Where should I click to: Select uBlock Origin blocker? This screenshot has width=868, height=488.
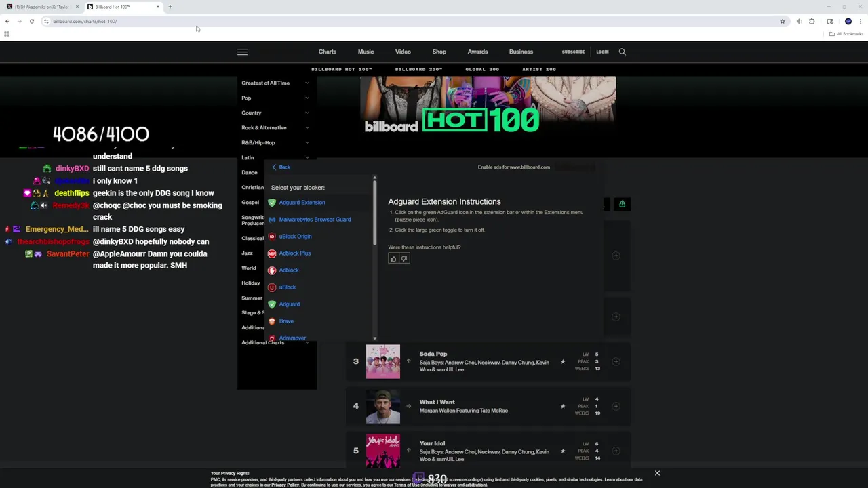(x=295, y=236)
